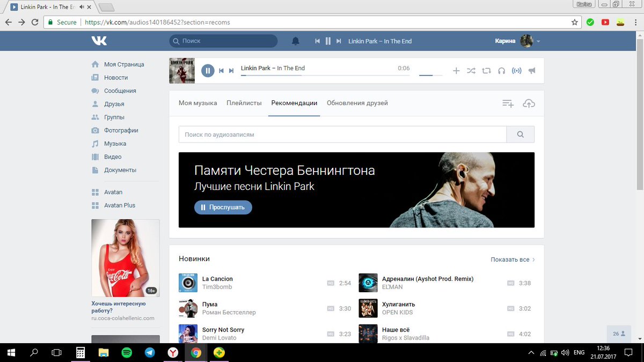Screen dimensions: 644x362
Task: Click the Поиск по аудиозаписям field
Action: pos(342,135)
